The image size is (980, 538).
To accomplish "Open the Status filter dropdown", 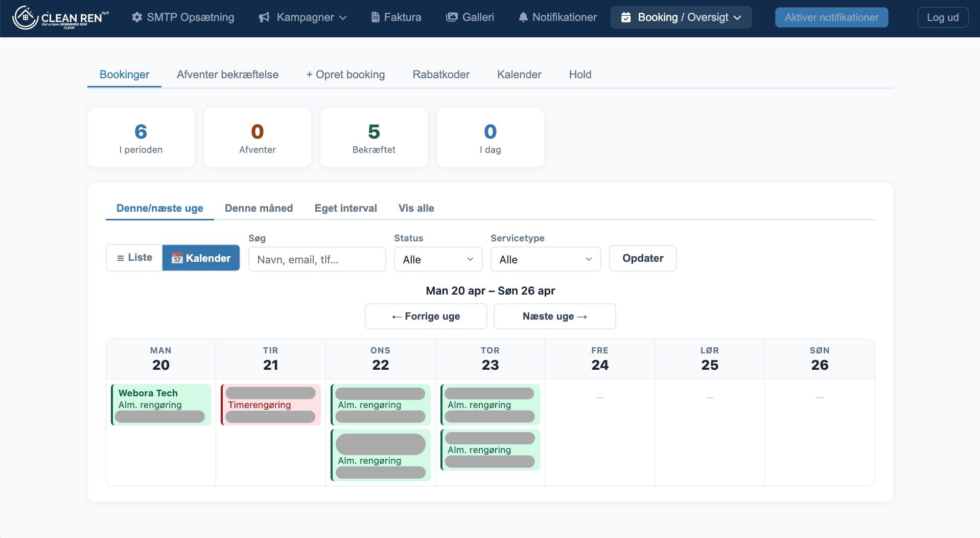I will (x=438, y=259).
